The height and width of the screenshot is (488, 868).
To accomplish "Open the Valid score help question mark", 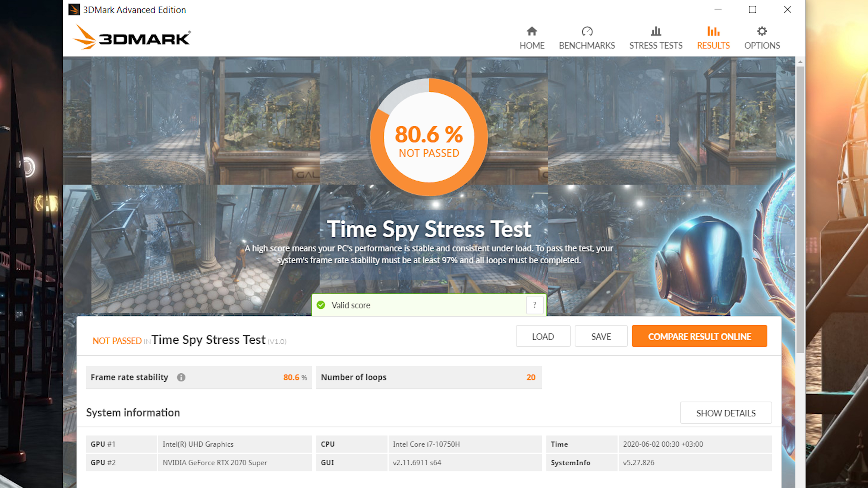I will click(534, 305).
